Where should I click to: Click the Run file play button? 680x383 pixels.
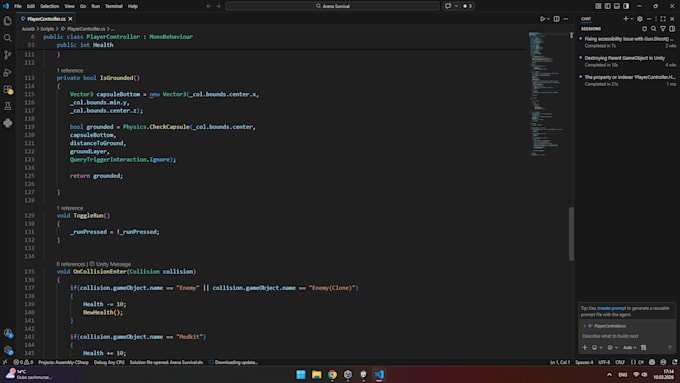click(x=542, y=19)
